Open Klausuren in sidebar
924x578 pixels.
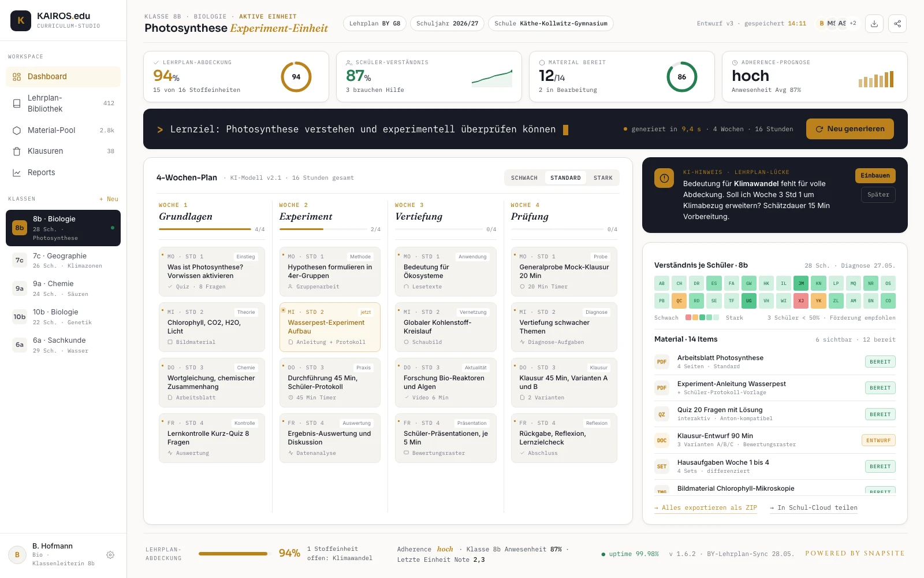(63, 151)
